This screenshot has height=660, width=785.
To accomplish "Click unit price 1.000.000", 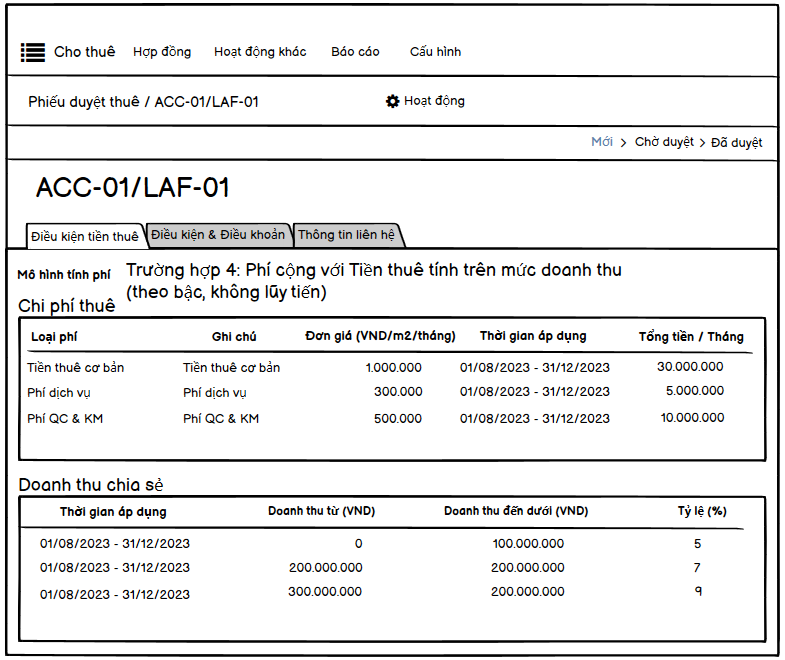I will 394,368.
